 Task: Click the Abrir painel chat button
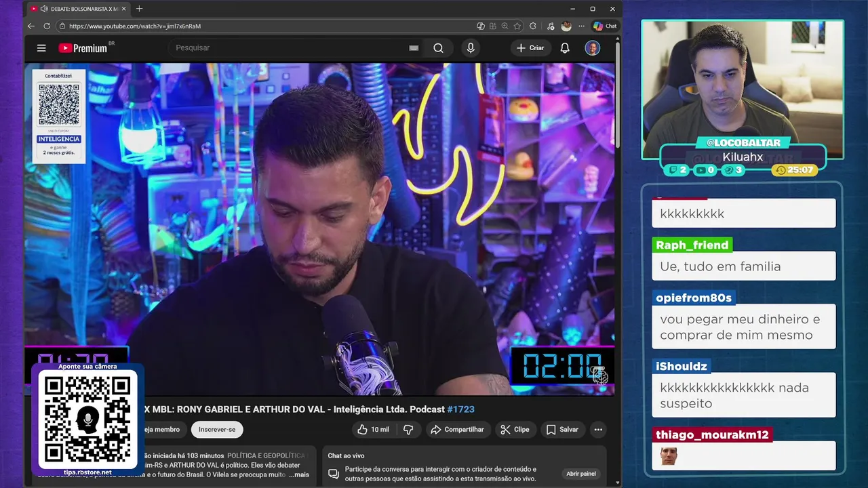coord(581,474)
